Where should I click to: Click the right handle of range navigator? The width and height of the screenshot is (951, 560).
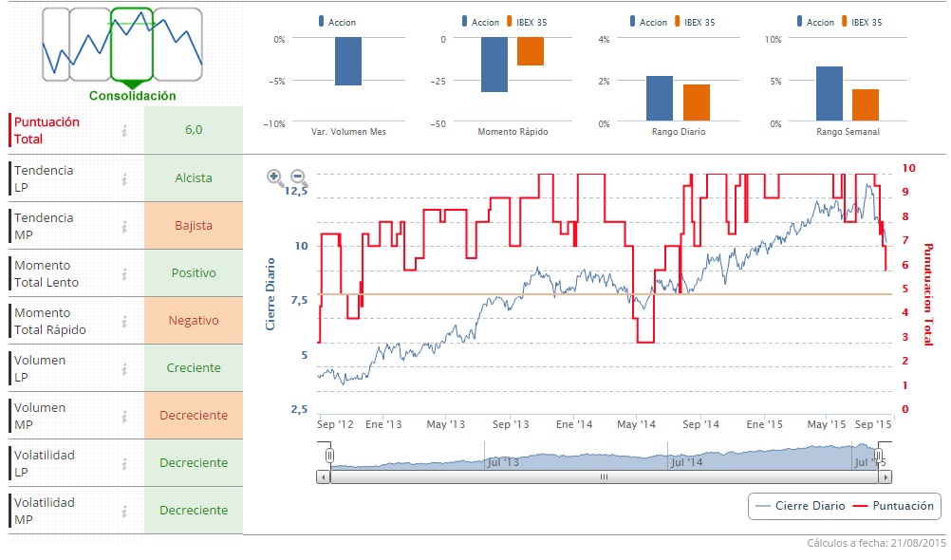point(879,456)
